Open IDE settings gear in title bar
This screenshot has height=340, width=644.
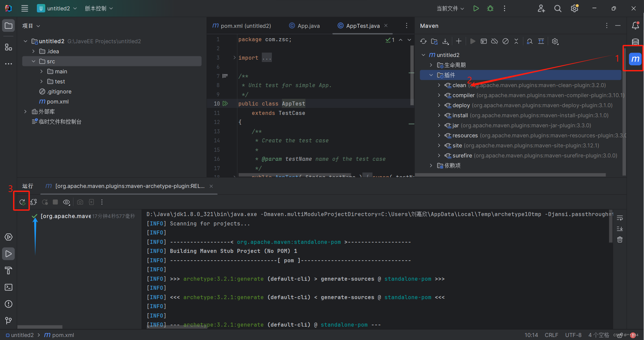click(575, 8)
